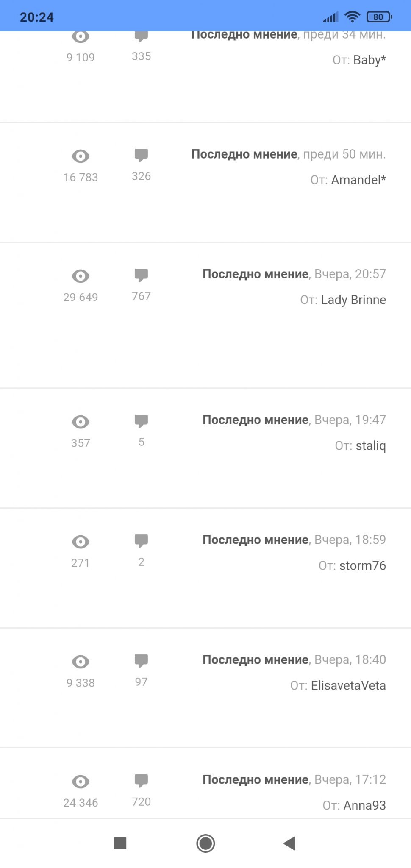Open staliq's user profile

(370, 446)
